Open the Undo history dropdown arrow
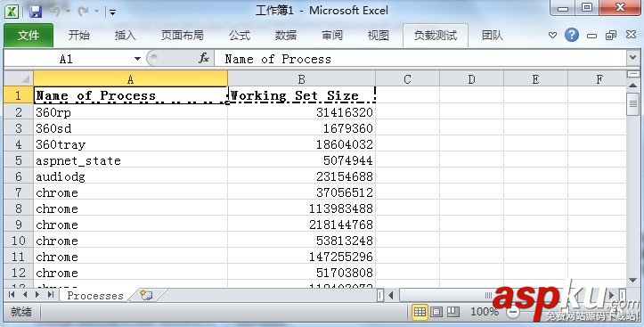 point(69,12)
